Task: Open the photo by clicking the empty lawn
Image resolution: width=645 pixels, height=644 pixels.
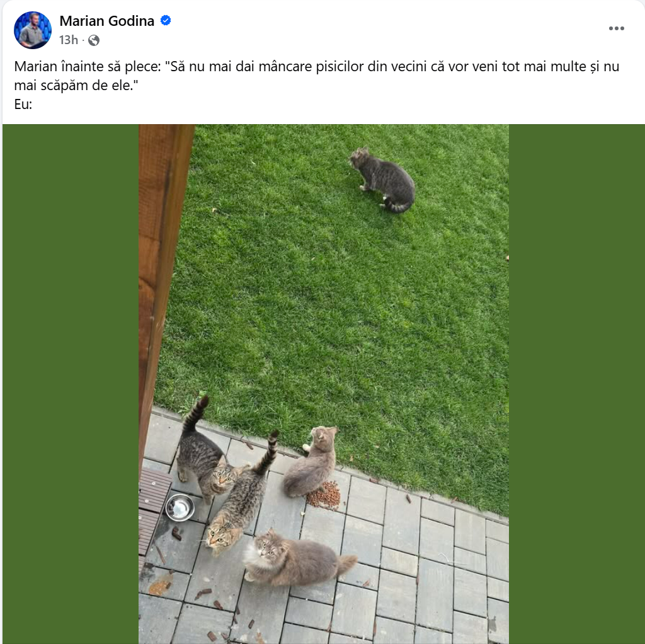Action: pos(329,309)
